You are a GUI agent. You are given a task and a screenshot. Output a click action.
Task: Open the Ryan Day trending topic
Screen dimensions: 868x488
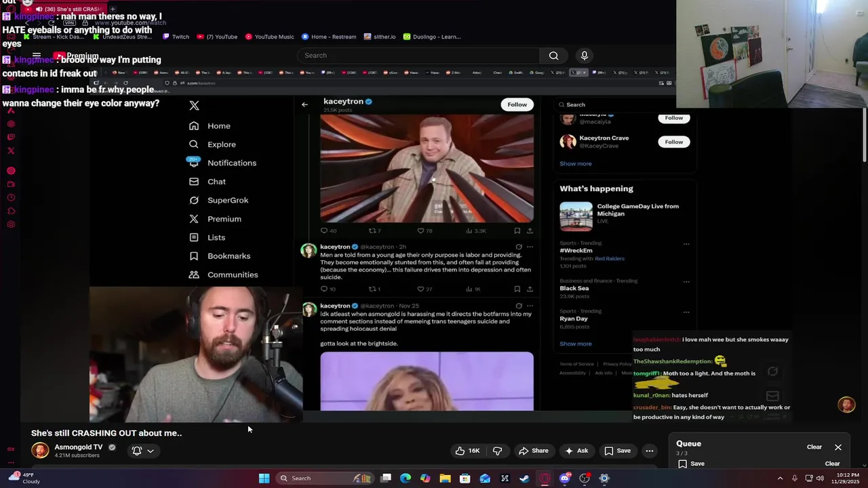click(574, 319)
